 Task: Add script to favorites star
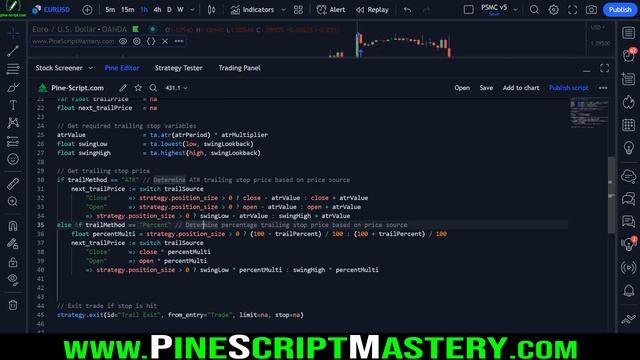pyautogui.click(x=138, y=88)
